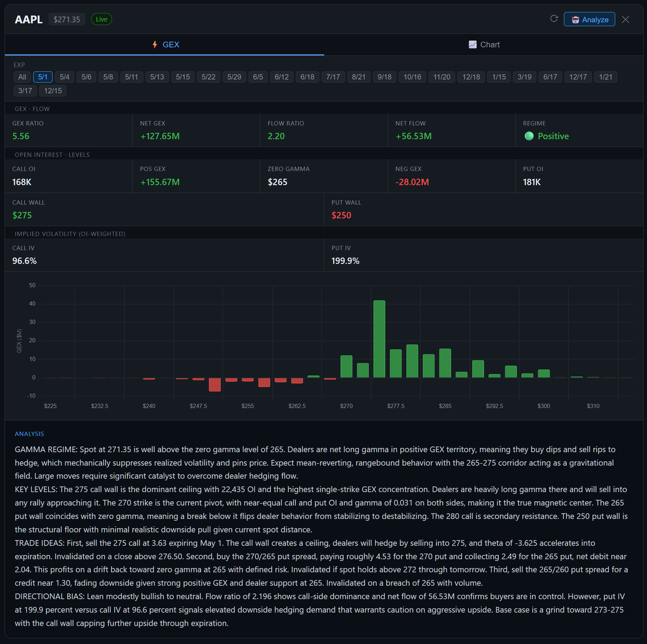Select the 5/11 expiration chip
The image size is (647, 644).
132,77
